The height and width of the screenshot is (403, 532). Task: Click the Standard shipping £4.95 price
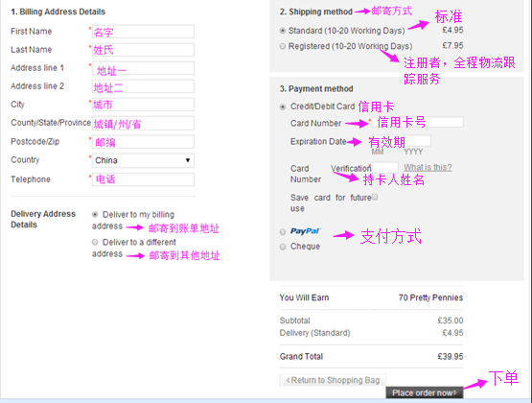(x=452, y=30)
